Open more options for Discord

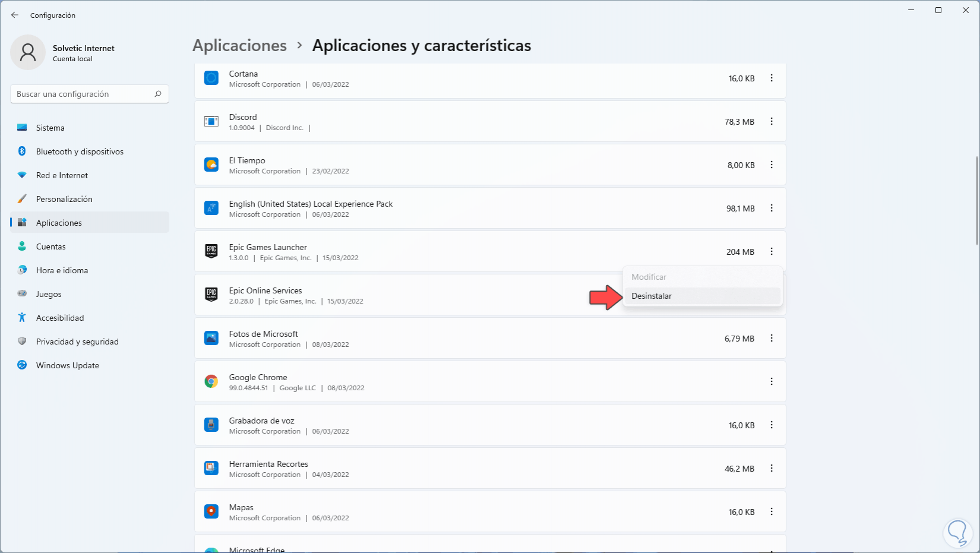772,121
